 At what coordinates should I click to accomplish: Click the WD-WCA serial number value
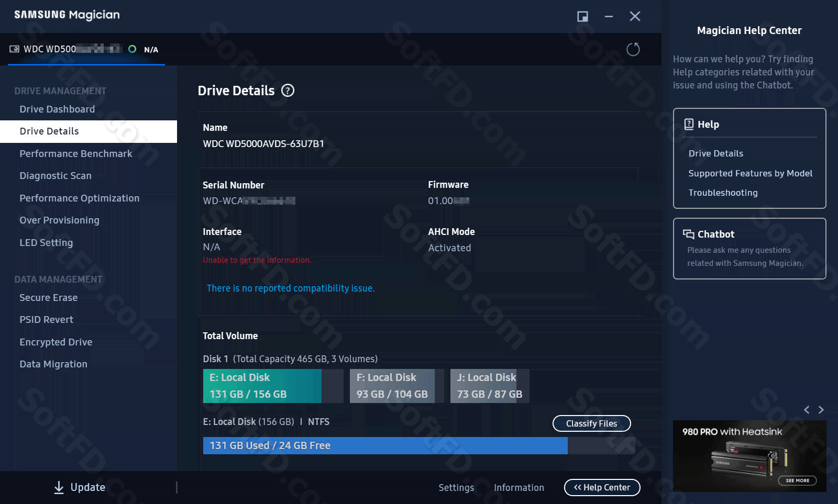click(x=249, y=201)
